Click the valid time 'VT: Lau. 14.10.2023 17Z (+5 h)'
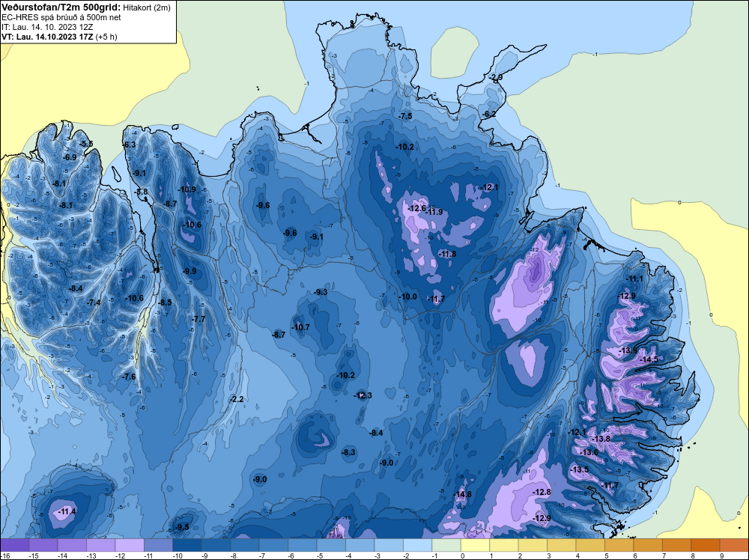This screenshot has height=560, width=749. (x=59, y=37)
